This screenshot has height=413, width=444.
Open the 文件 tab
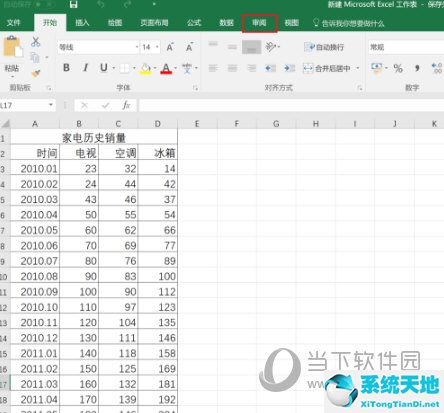coord(14,23)
